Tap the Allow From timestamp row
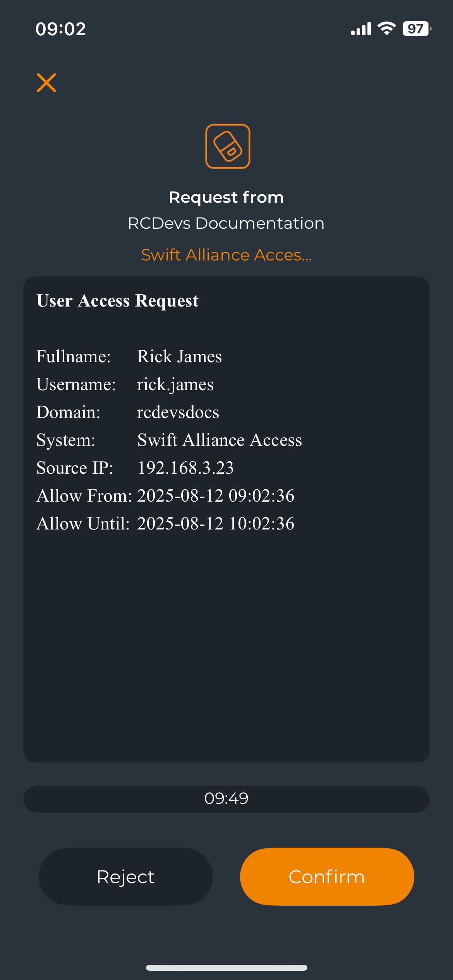This screenshot has width=453, height=980. [165, 496]
